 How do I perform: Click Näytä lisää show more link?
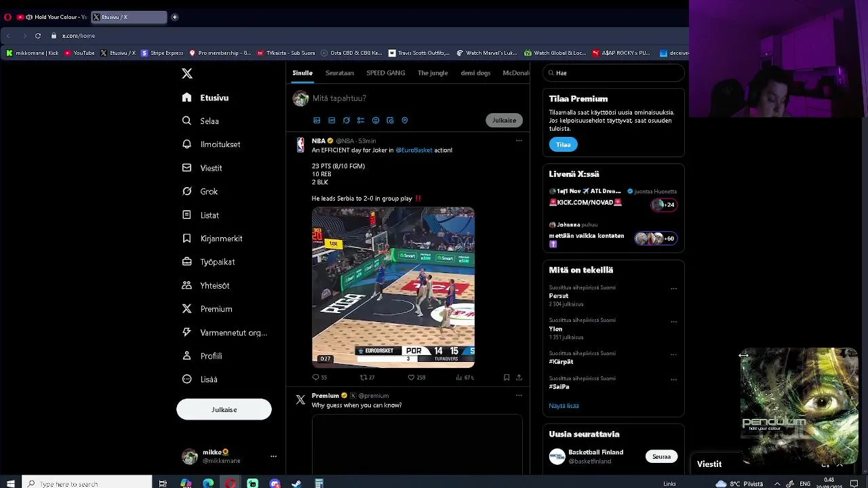(x=564, y=406)
